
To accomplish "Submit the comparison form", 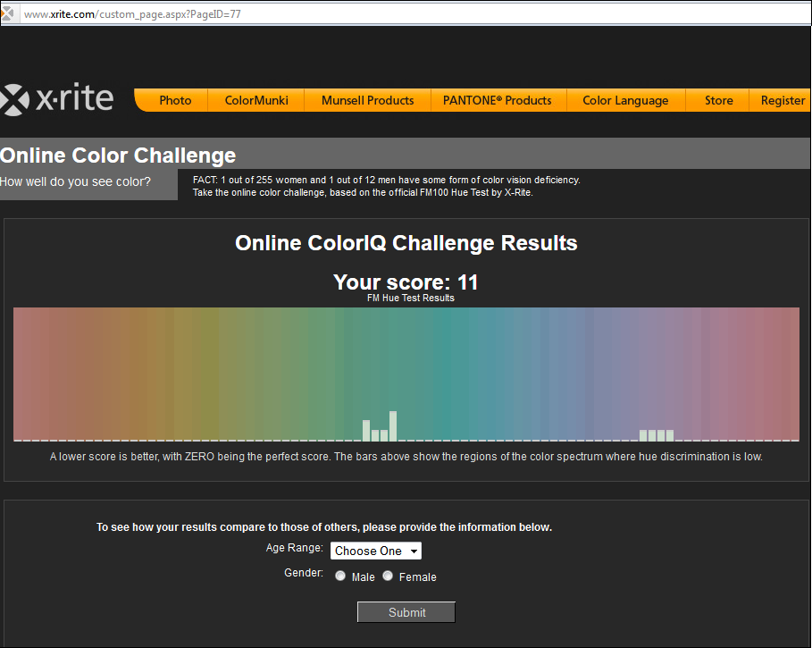I will 406,612.
